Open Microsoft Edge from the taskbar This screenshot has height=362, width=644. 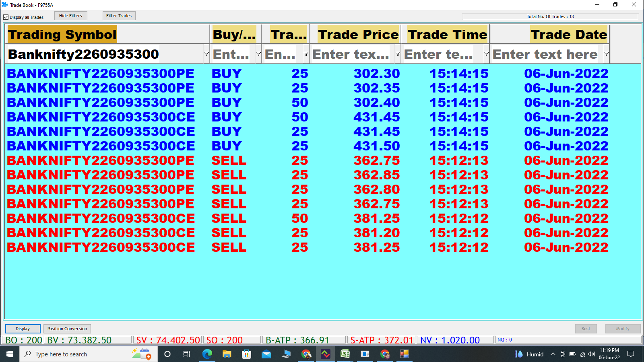click(x=207, y=354)
